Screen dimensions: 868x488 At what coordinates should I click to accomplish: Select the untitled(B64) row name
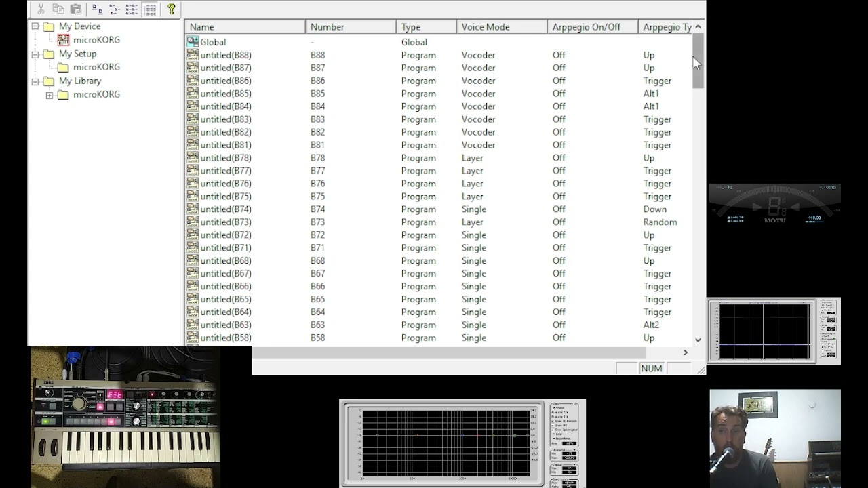(x=226, y=312)
